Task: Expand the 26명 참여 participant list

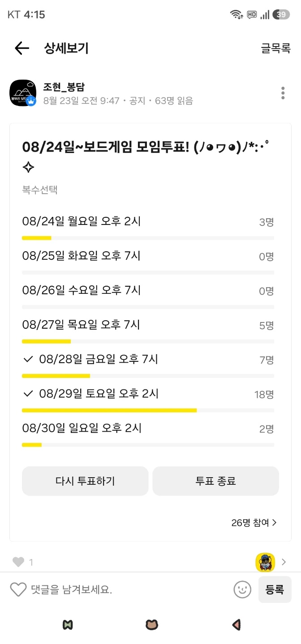Action: (254, 522)
